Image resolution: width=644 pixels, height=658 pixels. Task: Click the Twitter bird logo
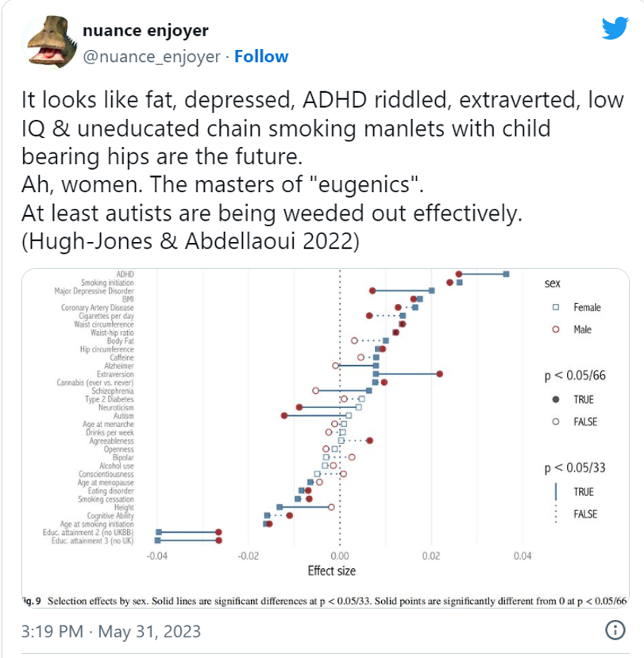coord(614,29)
